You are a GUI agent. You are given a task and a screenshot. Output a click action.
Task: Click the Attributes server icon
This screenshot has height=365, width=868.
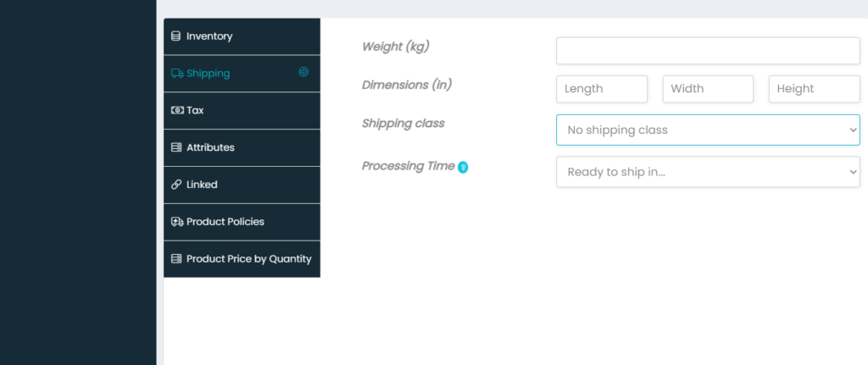point(176,147)
